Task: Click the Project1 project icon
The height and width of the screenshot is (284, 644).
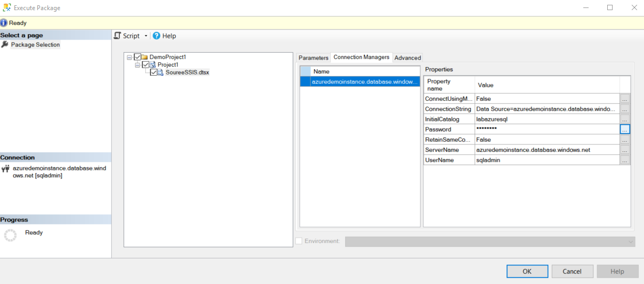Action: [152, 64]
